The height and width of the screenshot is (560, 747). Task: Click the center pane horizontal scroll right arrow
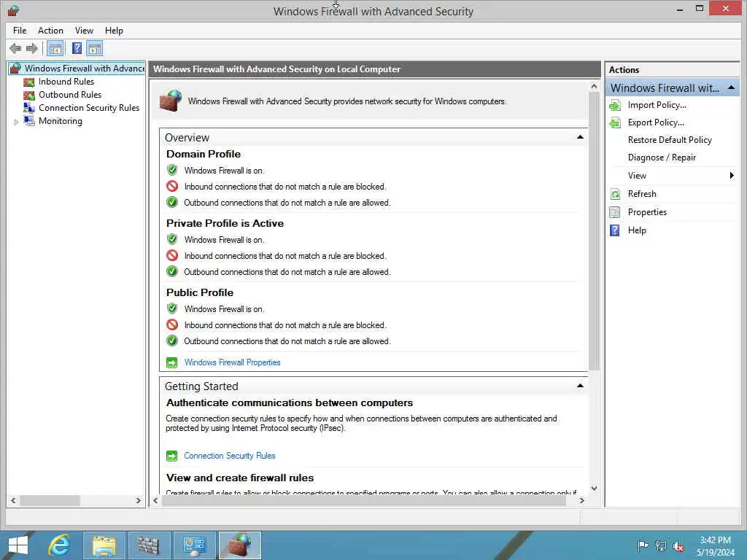pos(581,500)
